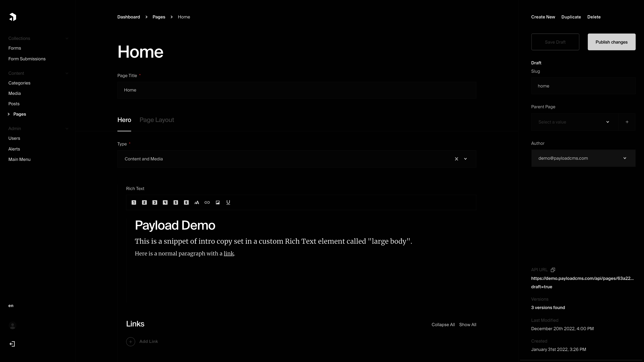Open the Type dropdown menu

coord(466,159)
